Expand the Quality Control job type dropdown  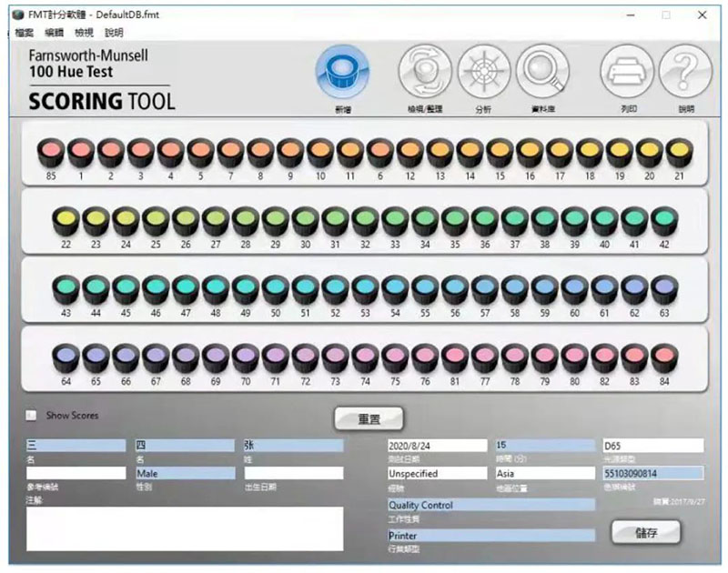[490, 505]
